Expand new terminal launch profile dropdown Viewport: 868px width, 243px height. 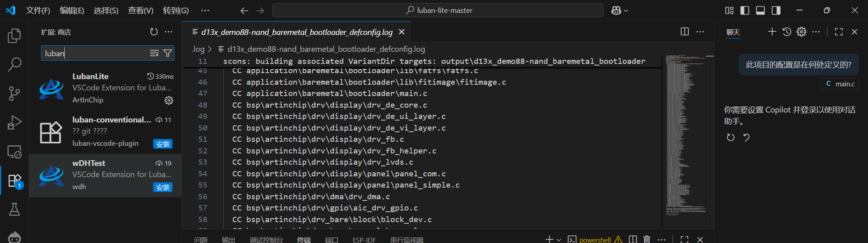click(x=559, y=240)
